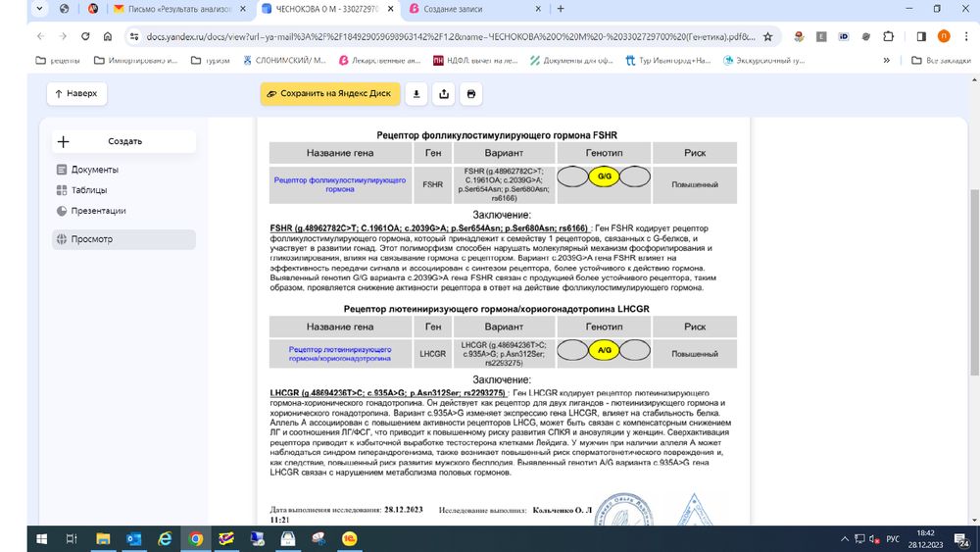
Task: Open the туризм bookmarks folder
Action: click(211, 61)
